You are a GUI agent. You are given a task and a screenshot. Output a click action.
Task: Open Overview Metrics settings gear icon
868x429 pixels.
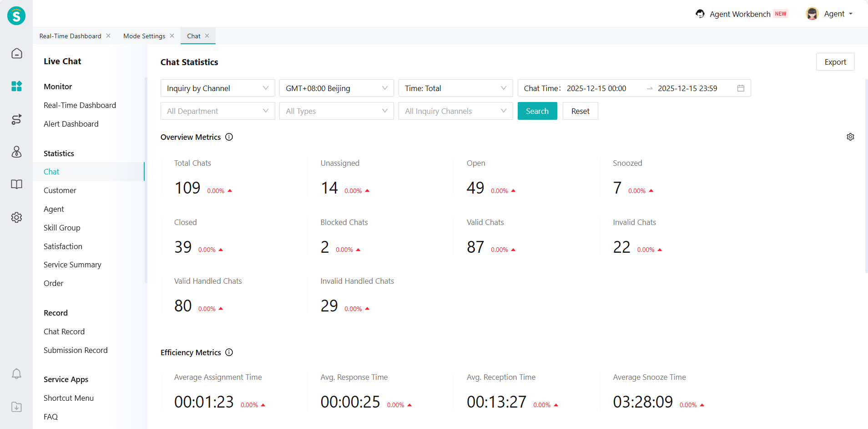[x=850, y=137]
